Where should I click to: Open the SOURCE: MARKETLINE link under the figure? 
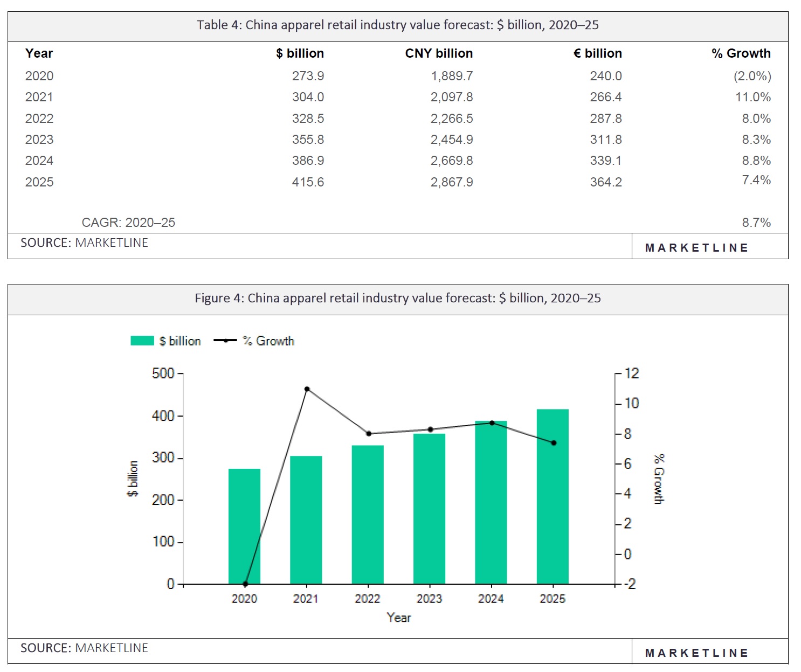84,648
